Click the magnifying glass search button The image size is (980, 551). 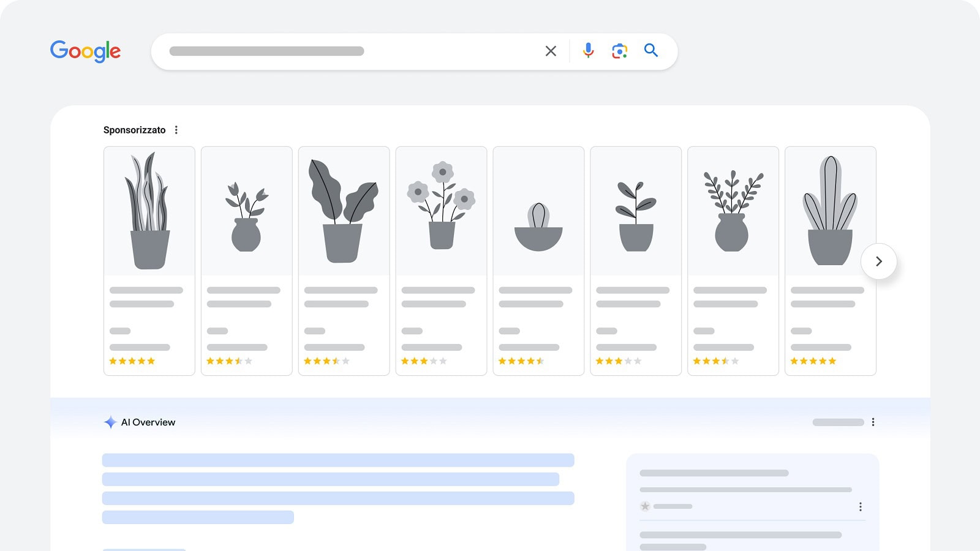pos(651,51)
